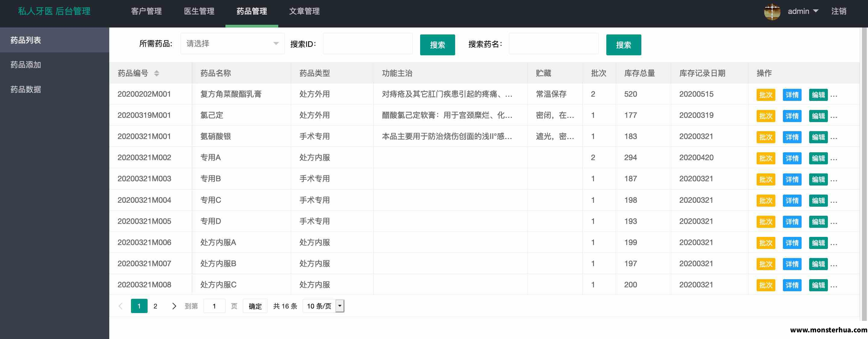
Task: Click 批次 for 氨硝酸银 row
Action: tap(766, 137)
